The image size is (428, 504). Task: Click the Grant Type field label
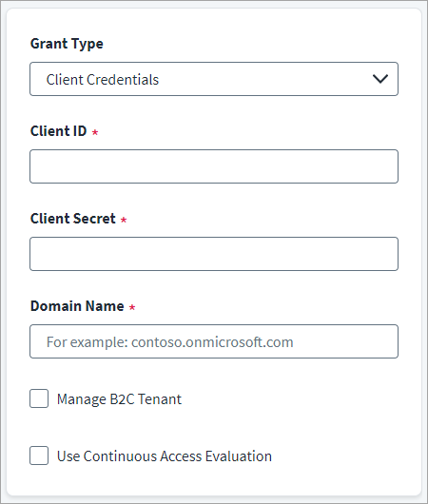pos(67,44)
